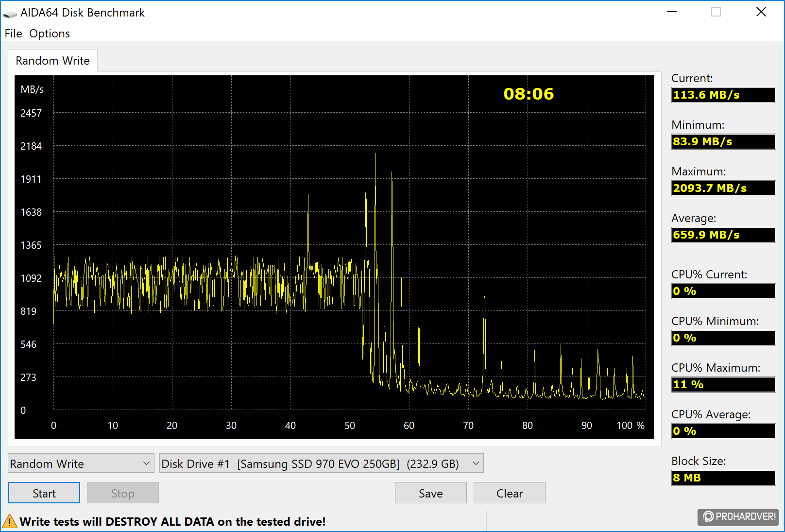Close the AIDA64 Disk Benchmark window
785x532 pixels.
click(x=761, y=12)
